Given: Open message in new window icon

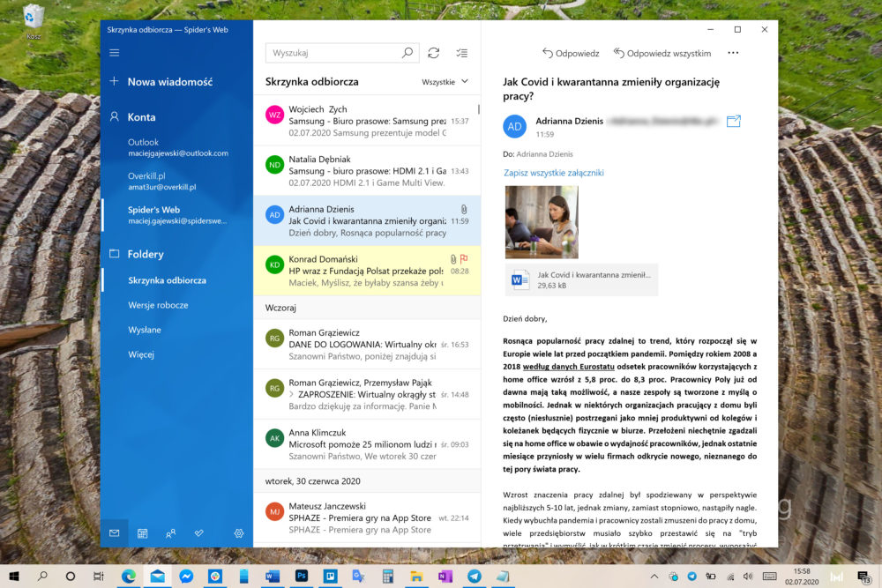Looking at the screenshot, I should point(734,121).
